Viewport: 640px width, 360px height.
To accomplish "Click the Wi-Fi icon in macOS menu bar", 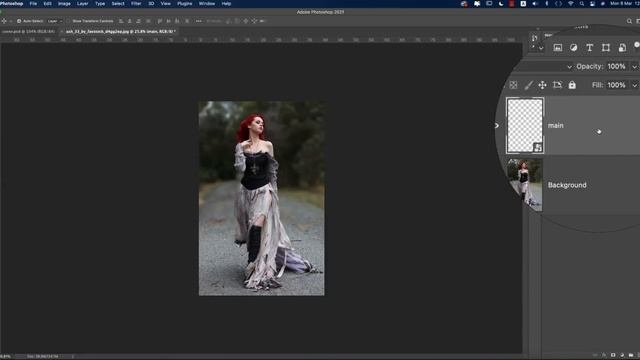I will pos(571,4).
